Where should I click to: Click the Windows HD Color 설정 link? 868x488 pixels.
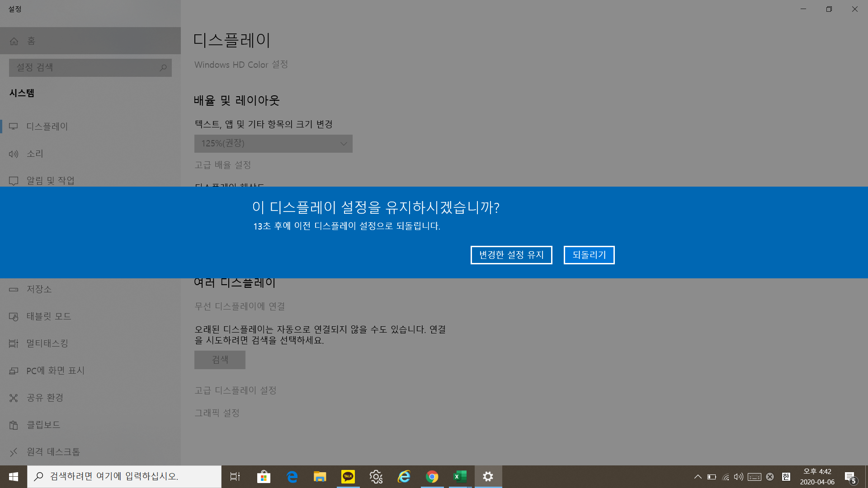(x=241, y=65)
